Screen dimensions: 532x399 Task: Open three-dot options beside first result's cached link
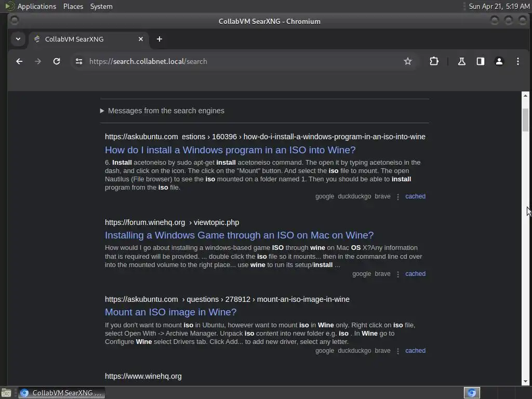[x=397, y=197]
